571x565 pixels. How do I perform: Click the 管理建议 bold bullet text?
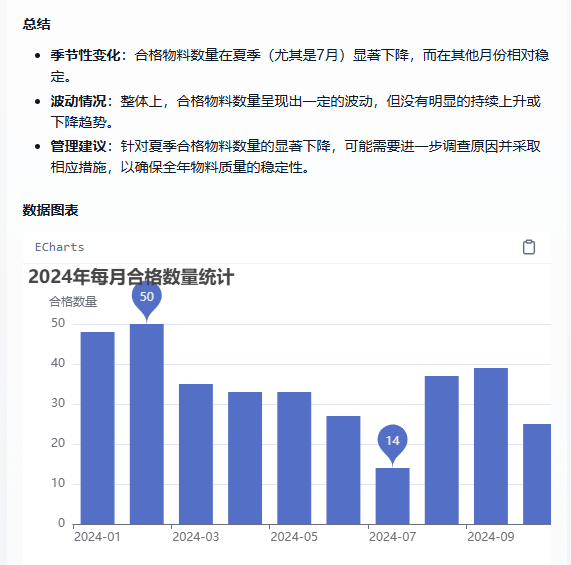(78, 146)
